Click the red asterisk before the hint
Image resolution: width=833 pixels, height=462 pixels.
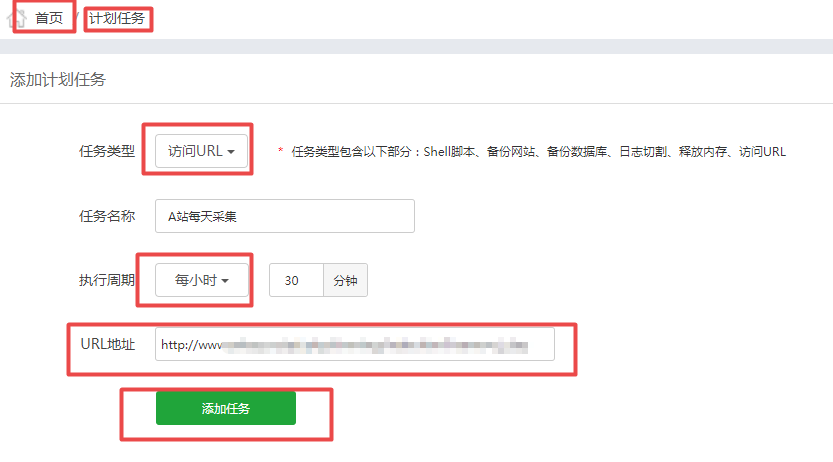280,152
